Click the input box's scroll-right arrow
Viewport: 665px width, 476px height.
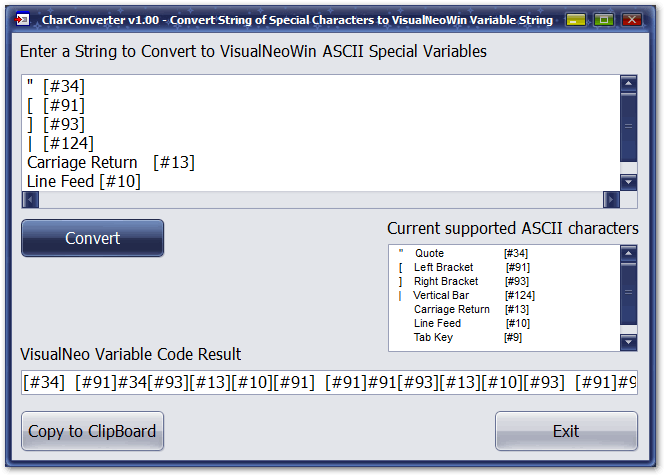click(x=611, y=199)
